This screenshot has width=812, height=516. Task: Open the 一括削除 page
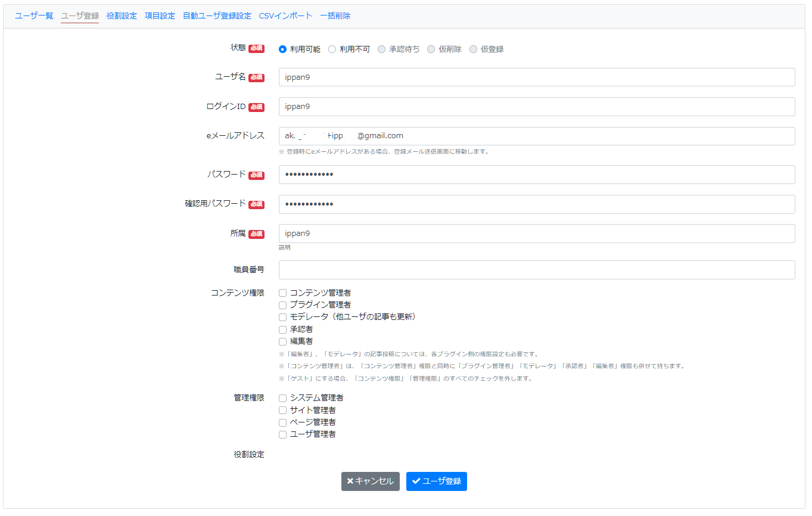pyautogui.click(x=335, y=15)
